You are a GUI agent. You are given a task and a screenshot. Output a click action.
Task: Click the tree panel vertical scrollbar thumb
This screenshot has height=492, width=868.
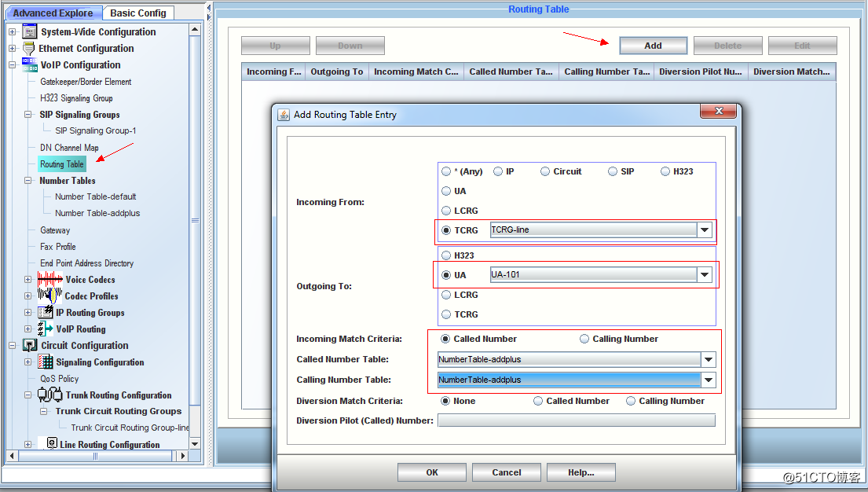tap(195, 221)
